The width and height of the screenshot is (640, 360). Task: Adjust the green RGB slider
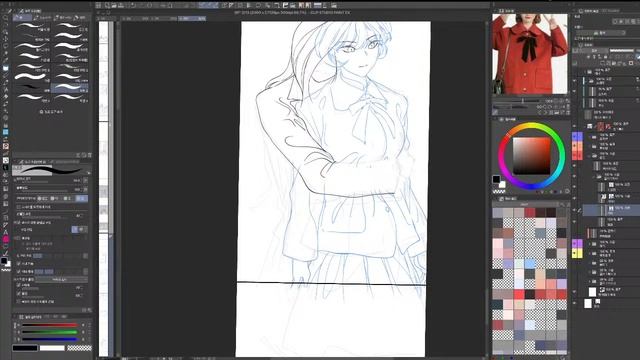click(x=49, y=332)
